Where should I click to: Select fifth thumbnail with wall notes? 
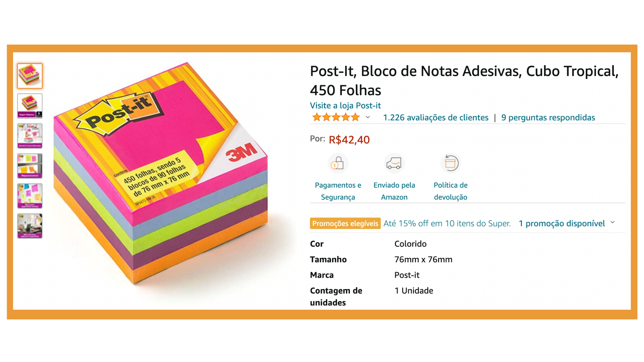pos(30,196)
